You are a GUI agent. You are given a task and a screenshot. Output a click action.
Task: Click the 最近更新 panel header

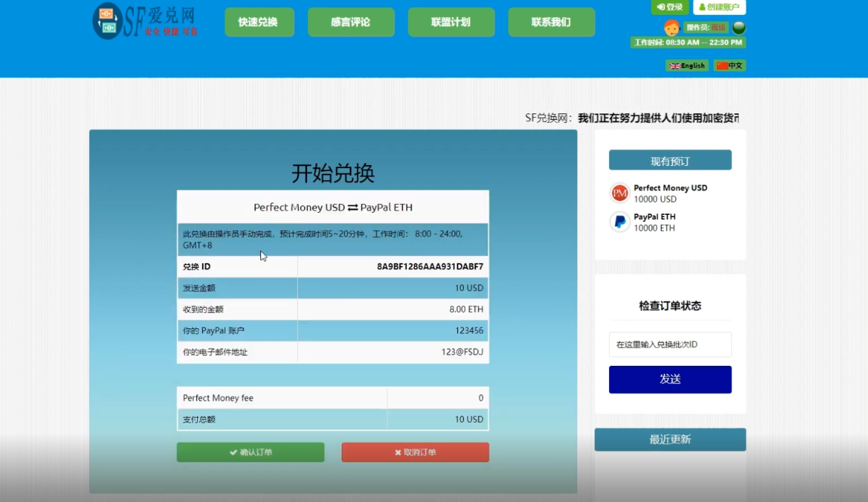pyautogui.click(x=669, y=440)
